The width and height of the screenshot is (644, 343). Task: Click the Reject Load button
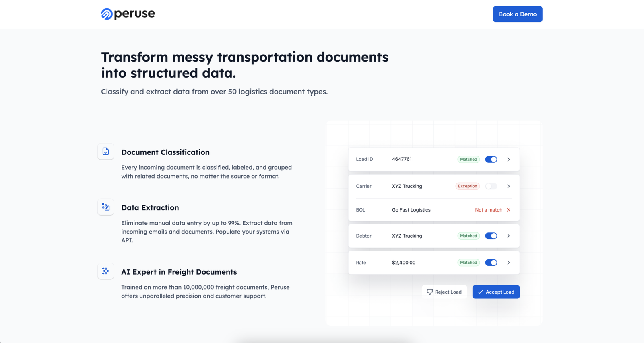[x=444, y=292]
